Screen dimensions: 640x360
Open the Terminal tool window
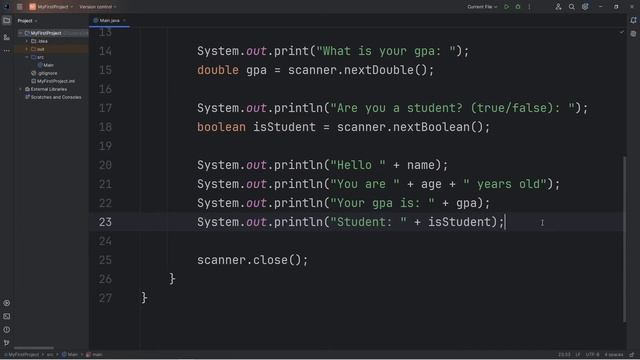pos(7,316)
